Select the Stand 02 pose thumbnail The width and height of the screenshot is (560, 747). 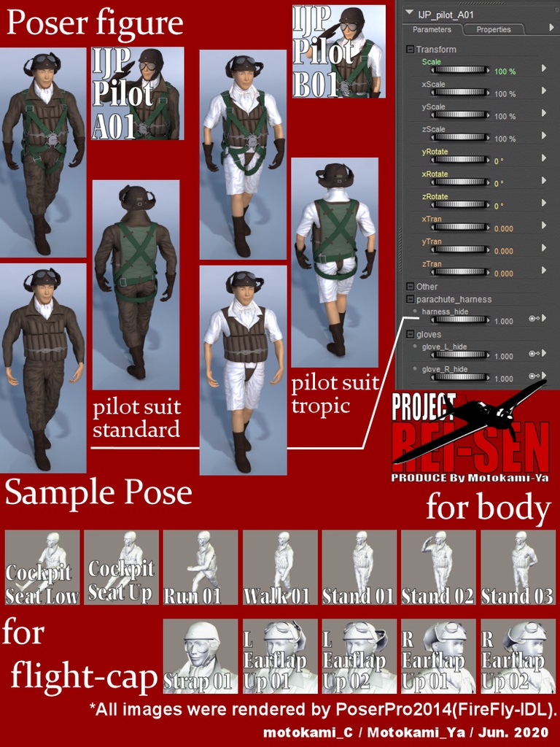click(438, 568)
